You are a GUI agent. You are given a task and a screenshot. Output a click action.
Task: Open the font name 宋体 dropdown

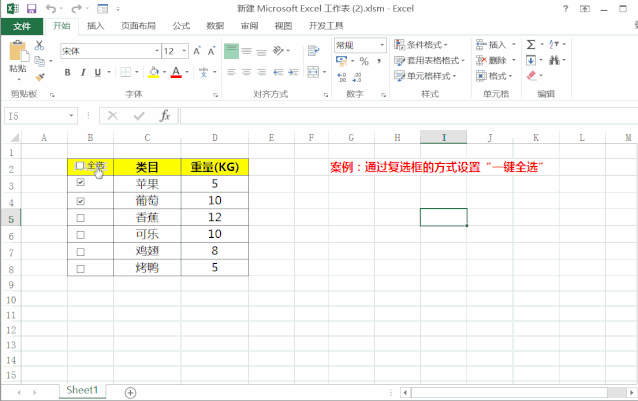(157, 51)
